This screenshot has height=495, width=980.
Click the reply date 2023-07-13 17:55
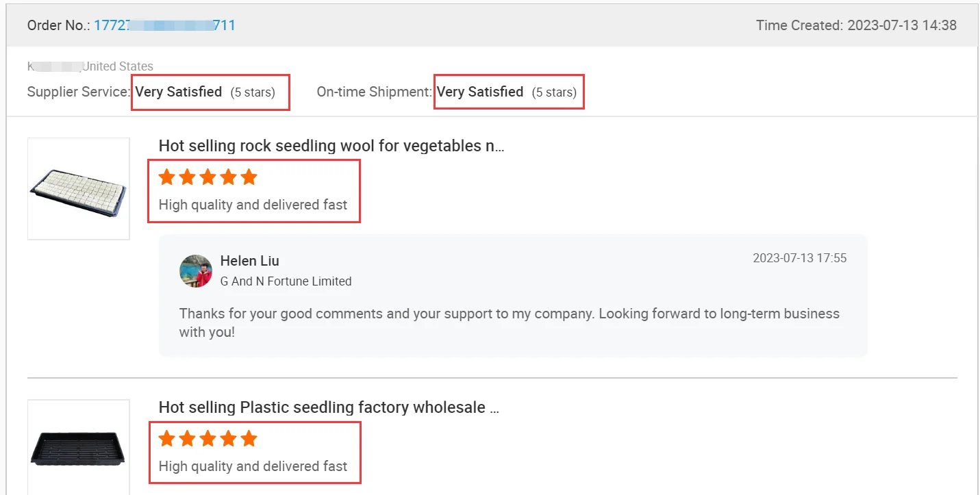[x=799, y=258]
